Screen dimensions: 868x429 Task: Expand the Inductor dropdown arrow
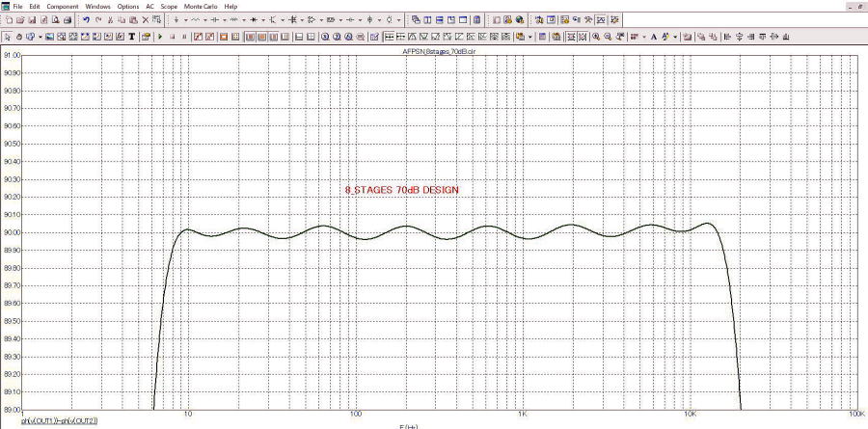[x=244, y=20]
